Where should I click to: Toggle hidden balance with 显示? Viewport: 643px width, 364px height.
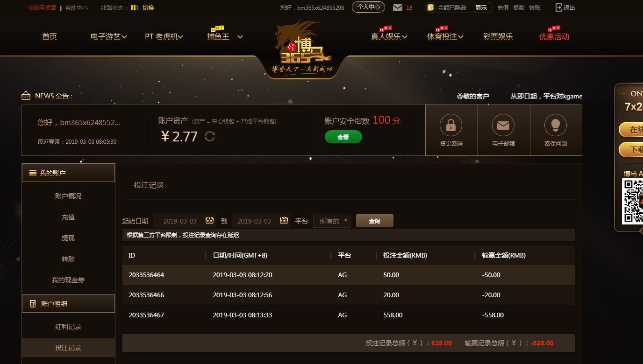(481, 7)
